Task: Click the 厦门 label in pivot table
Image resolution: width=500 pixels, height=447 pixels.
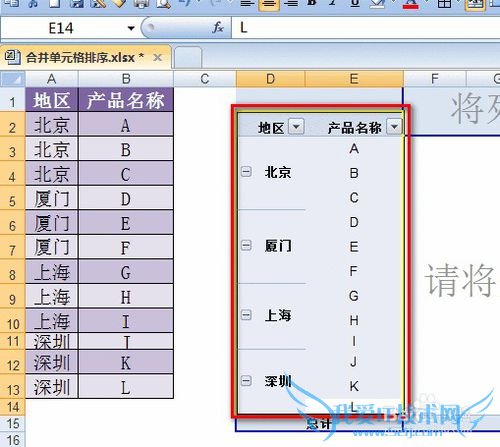Action: point(278,246)
